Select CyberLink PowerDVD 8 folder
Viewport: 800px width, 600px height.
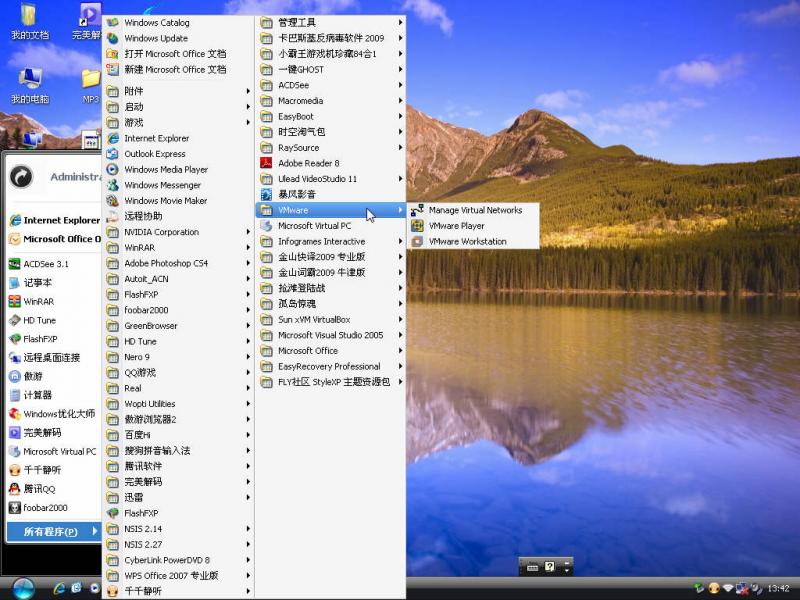coord(178,560)
